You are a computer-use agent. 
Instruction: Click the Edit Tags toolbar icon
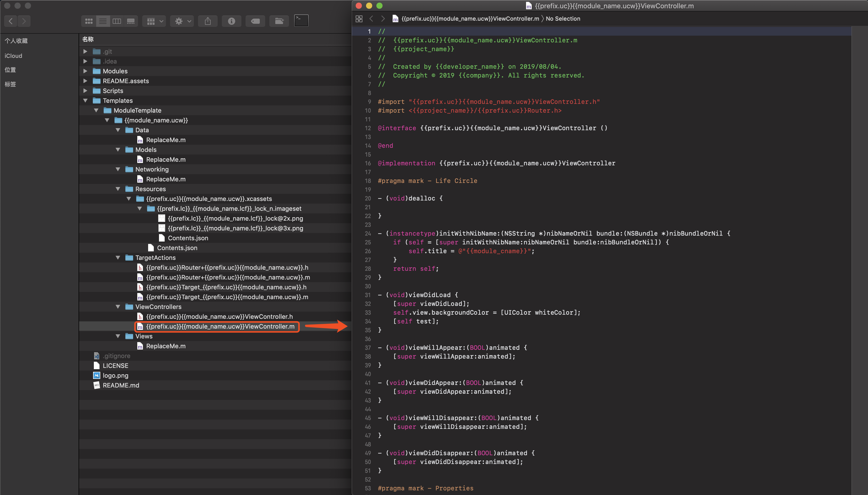255,21
